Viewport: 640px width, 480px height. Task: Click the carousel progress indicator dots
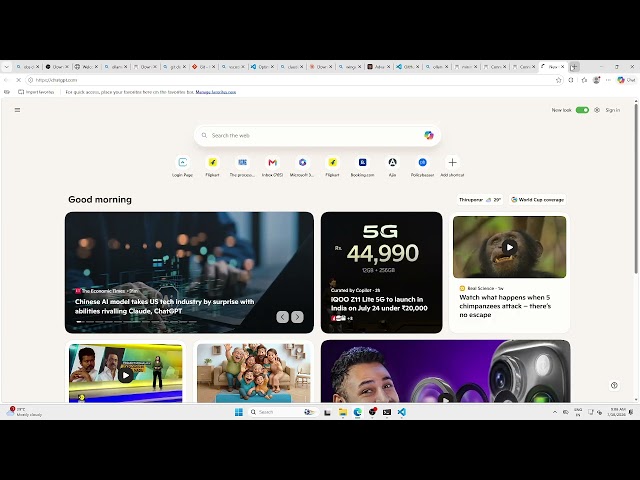pos(136,322)
